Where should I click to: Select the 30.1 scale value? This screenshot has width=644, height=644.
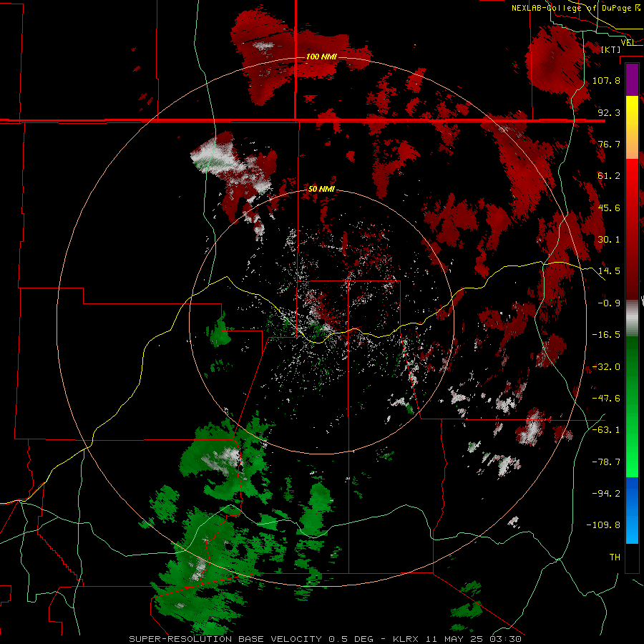(609, 240)
